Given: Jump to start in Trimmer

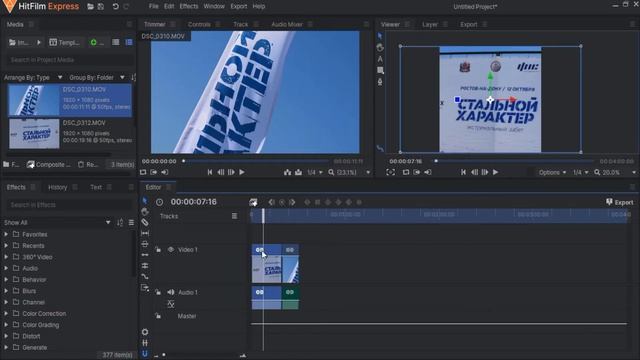Looking at the screenshot, I should click(210, 172).
